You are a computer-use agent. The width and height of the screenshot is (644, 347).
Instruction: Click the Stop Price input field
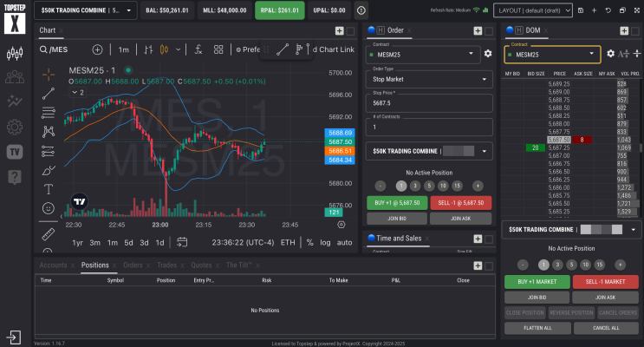(x=429, y=103)
